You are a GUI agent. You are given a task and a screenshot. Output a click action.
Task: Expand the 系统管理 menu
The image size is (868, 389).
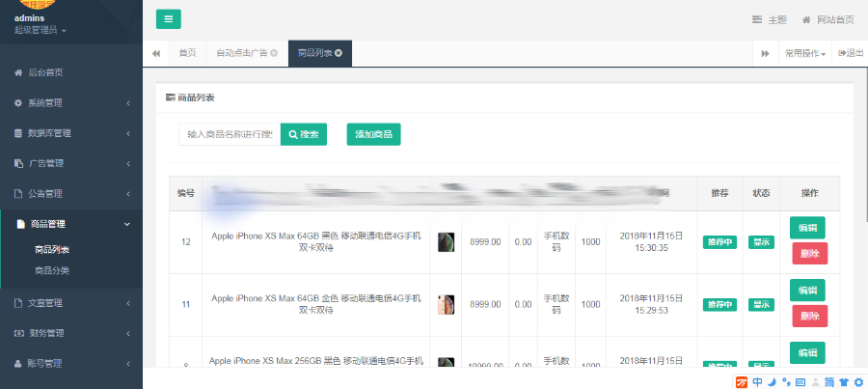[x=70, y=103]
